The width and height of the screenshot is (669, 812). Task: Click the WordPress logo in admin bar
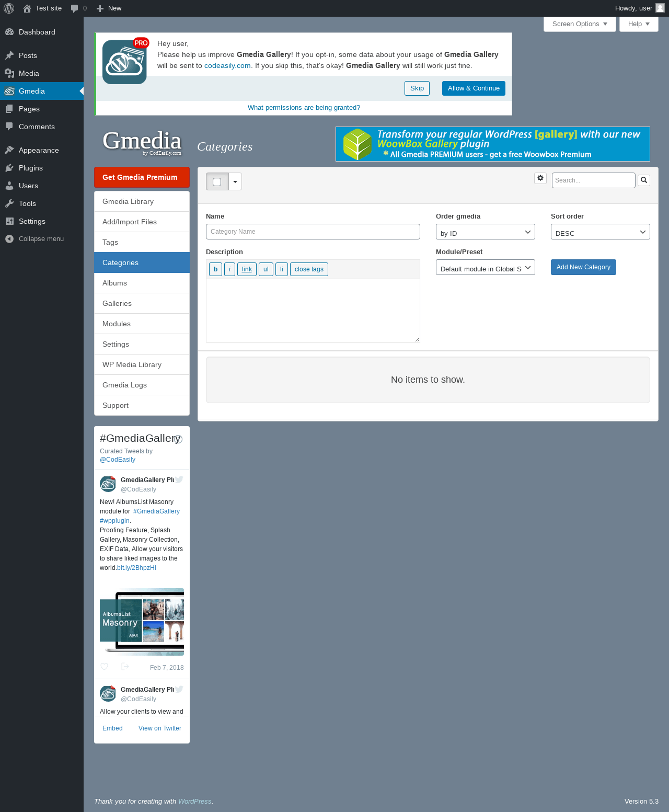tap(9, 8)
